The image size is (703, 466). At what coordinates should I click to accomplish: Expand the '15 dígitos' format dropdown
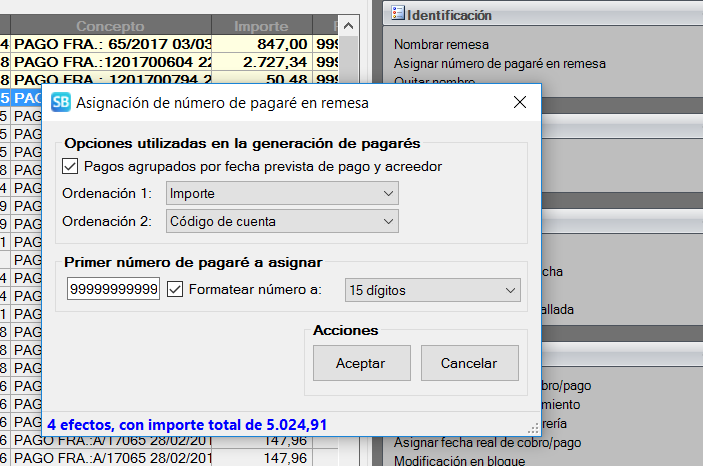(431, 290)
